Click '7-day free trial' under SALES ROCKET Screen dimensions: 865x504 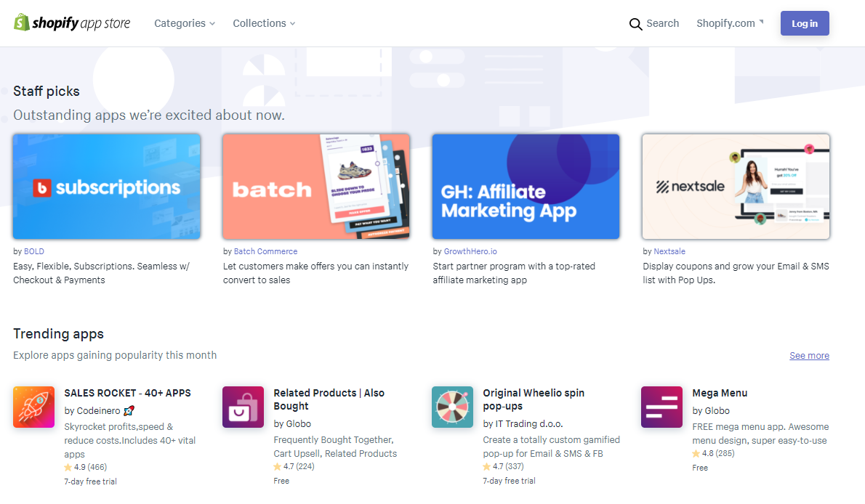coord(90,481)
